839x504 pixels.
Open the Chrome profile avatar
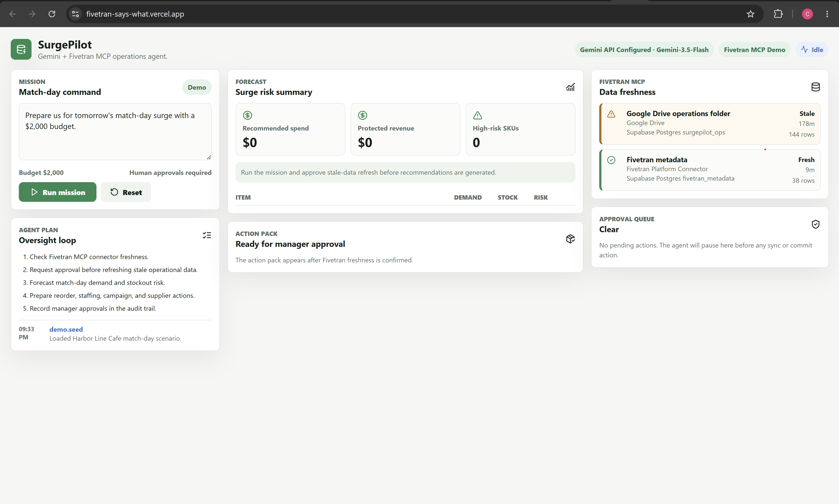[807, 14]
